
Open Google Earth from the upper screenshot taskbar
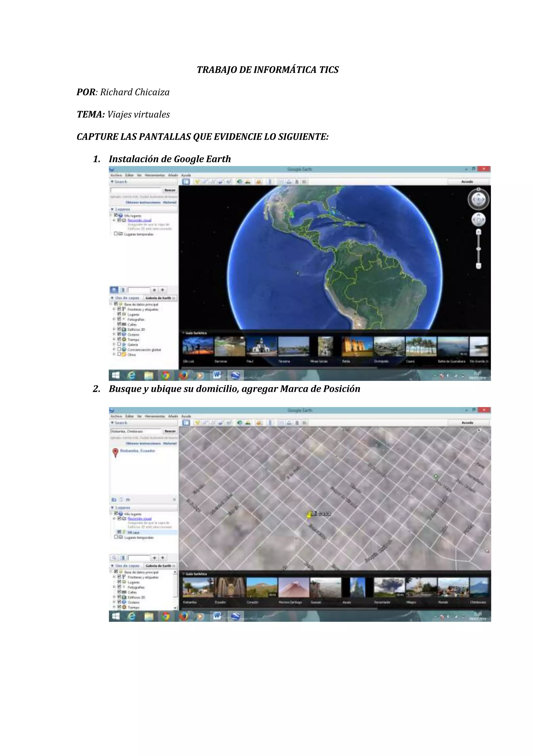[x=235, y=375]
